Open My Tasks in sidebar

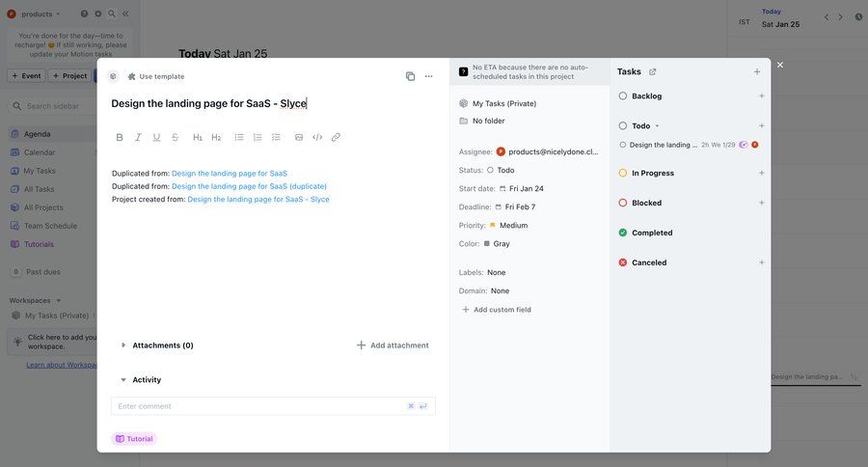[40, 171]
